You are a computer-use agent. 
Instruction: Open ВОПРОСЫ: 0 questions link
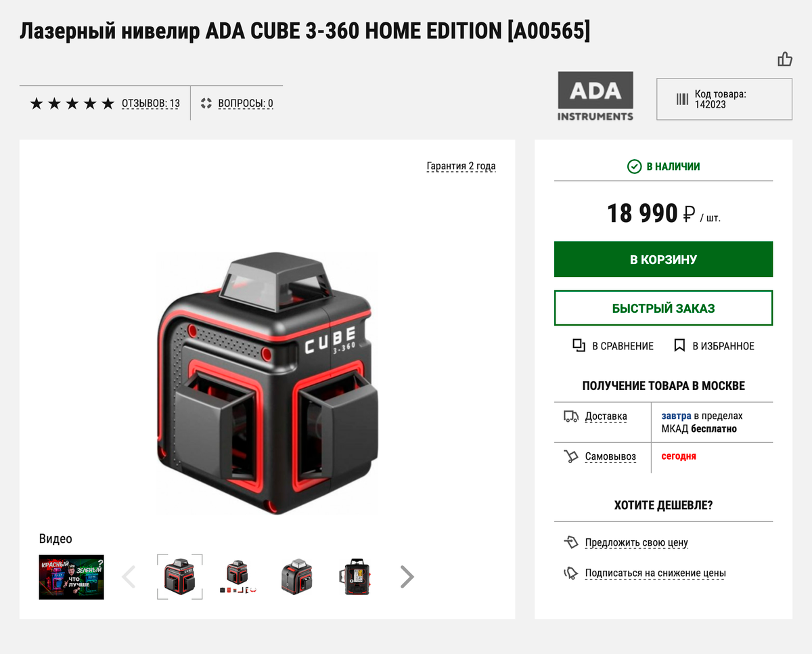[x=246, y=104]
